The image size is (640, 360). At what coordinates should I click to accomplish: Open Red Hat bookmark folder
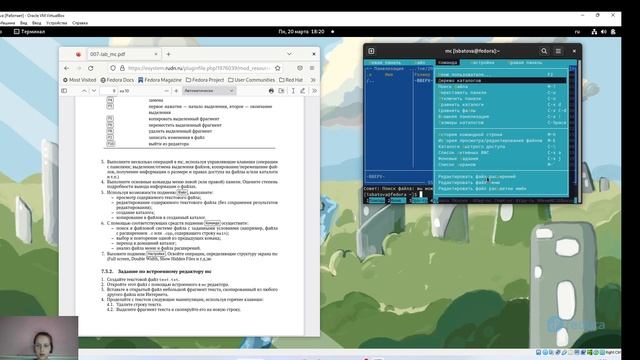click(291, 80)
